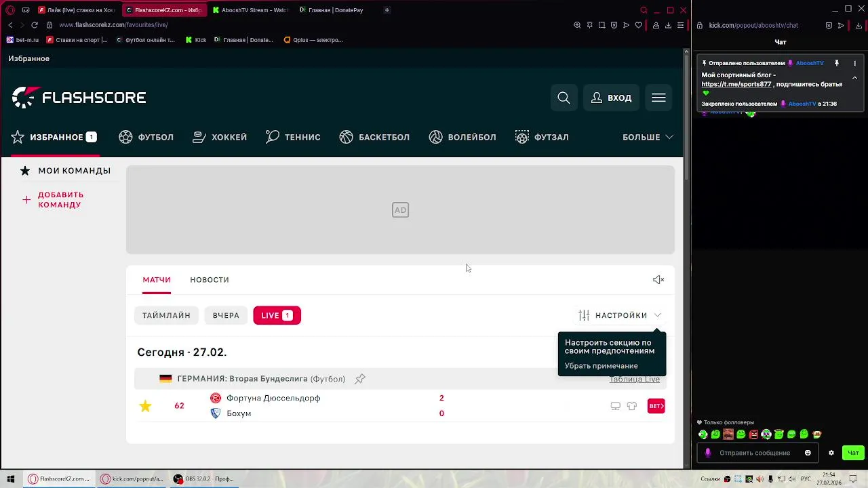Select the Баскетбол sport menu item

tap(374, 137)
